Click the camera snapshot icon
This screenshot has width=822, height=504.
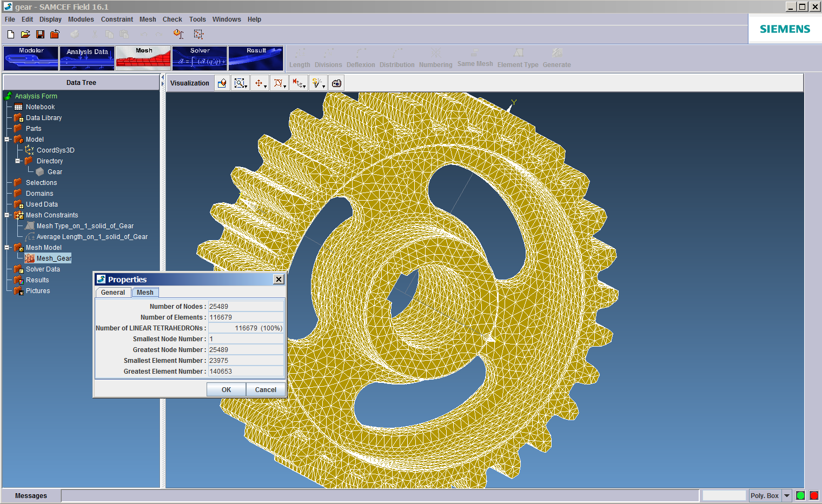point(336,83)
